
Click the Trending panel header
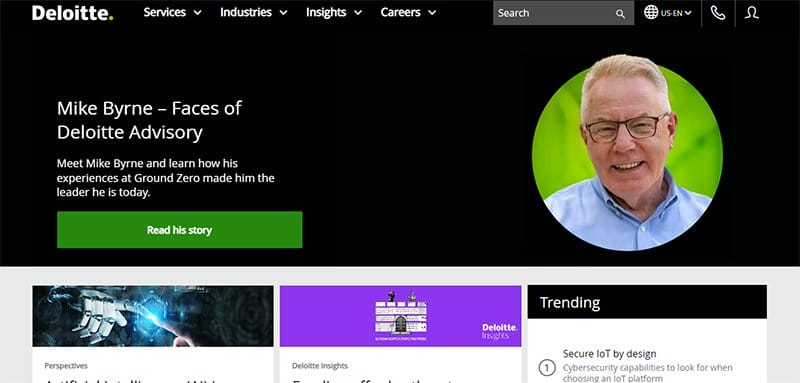point(647,302)
